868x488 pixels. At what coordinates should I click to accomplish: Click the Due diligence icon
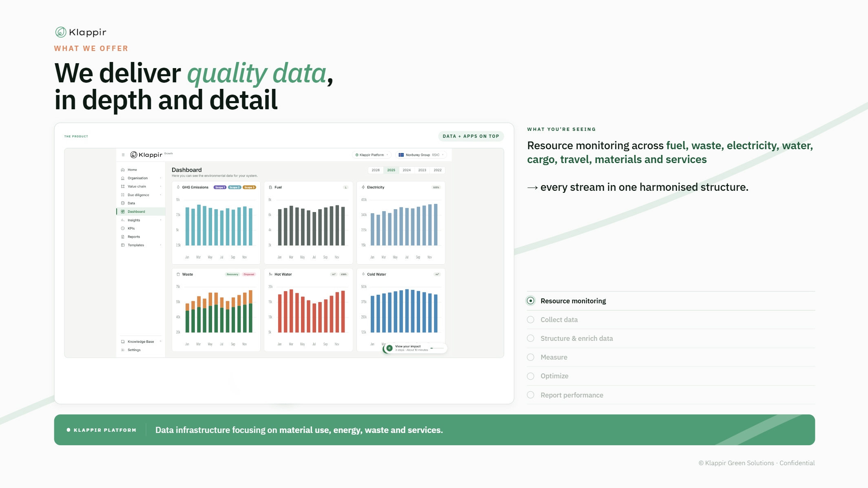(123, 195)
